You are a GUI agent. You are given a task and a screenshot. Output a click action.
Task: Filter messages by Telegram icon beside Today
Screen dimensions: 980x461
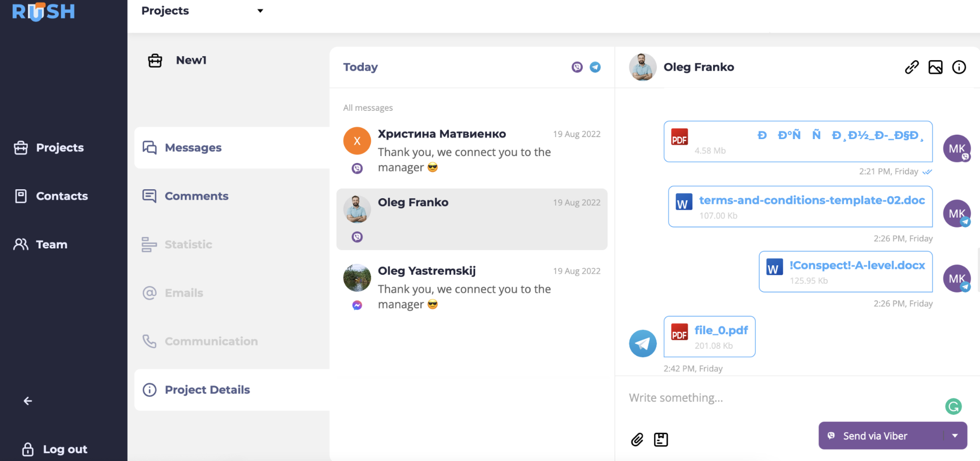(595, 67)
